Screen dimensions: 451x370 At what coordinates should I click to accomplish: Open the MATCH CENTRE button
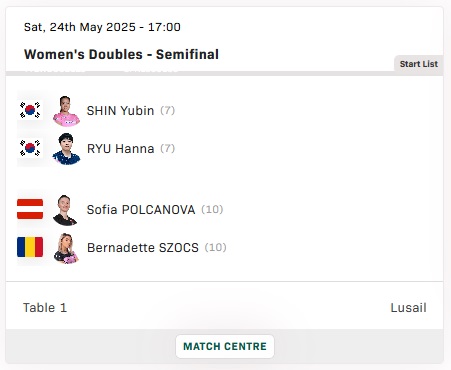point(225,346)
